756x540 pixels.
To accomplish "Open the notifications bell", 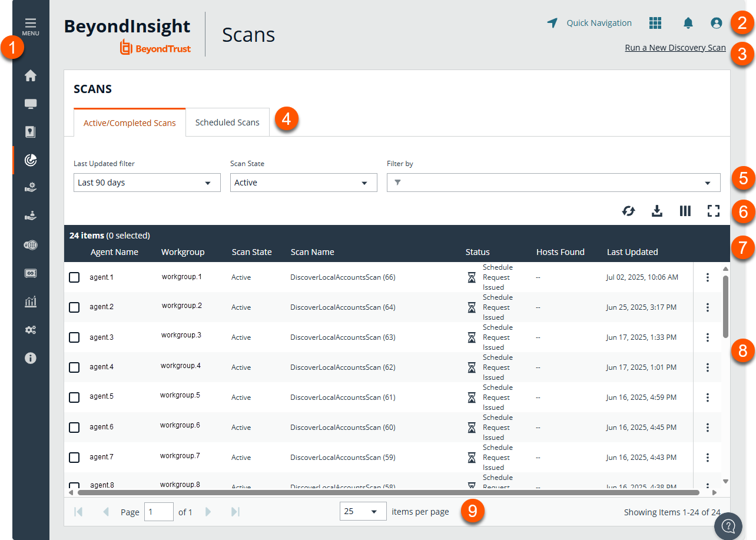I will click(688, 23).
